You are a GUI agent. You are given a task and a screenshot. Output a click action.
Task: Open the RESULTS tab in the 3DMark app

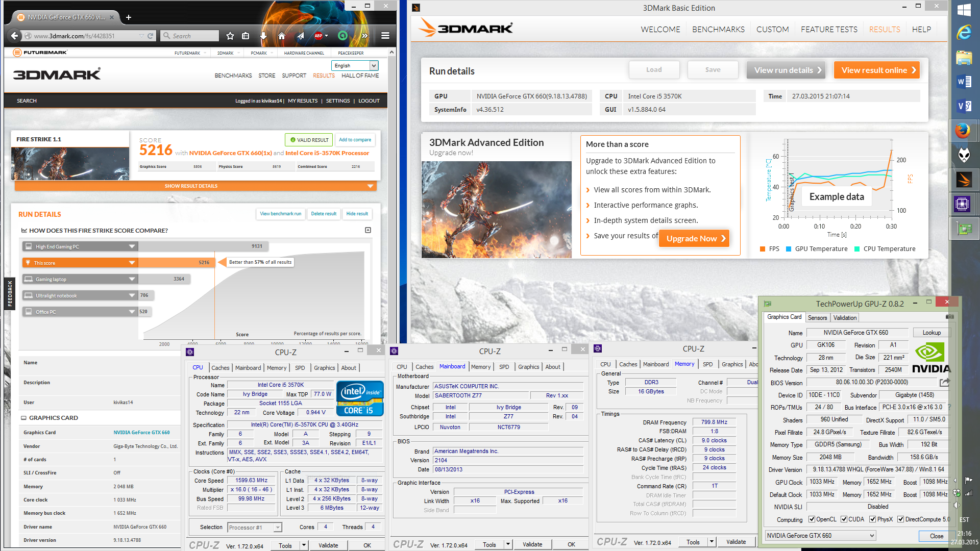click(x=885, y=30)
